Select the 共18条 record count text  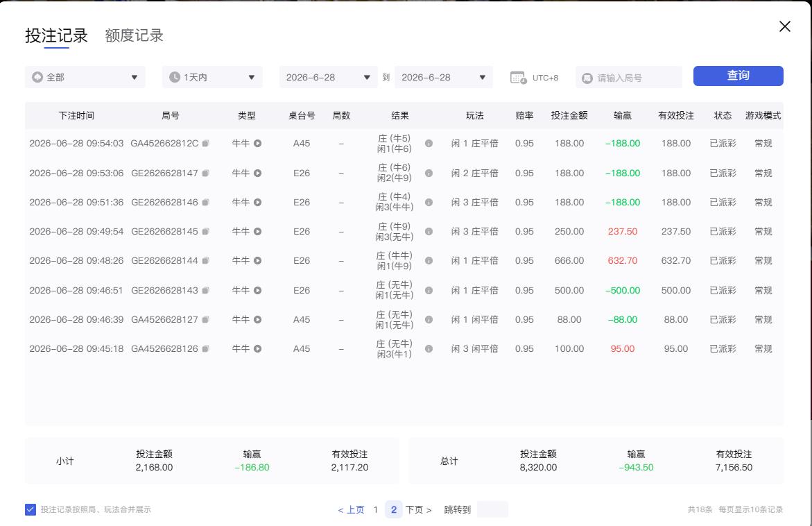700,509
